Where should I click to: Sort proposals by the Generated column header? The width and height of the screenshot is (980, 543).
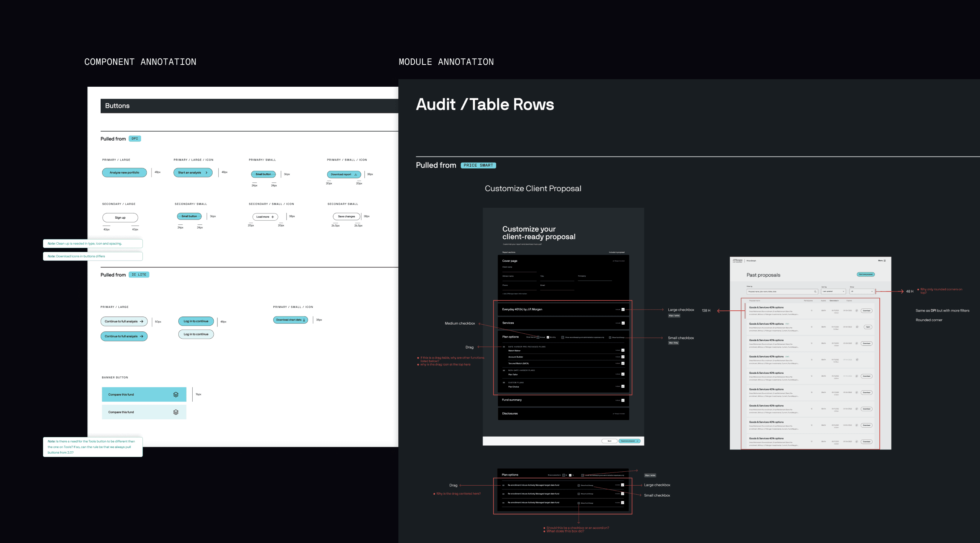(x=834, y=301)
